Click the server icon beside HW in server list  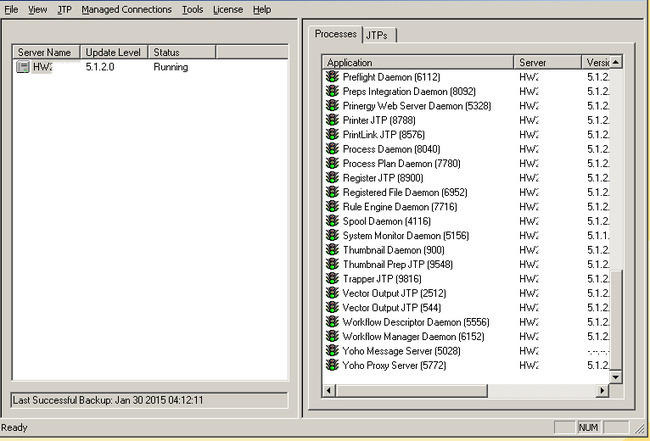(x=23, y=68)
